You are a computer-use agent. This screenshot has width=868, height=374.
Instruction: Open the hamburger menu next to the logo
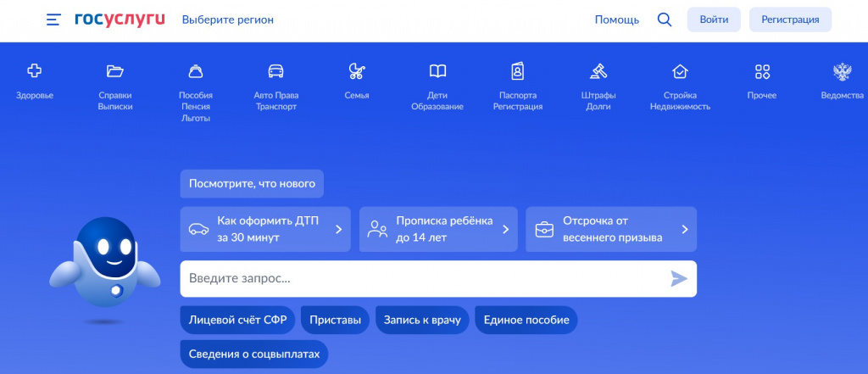coord(53,20)
